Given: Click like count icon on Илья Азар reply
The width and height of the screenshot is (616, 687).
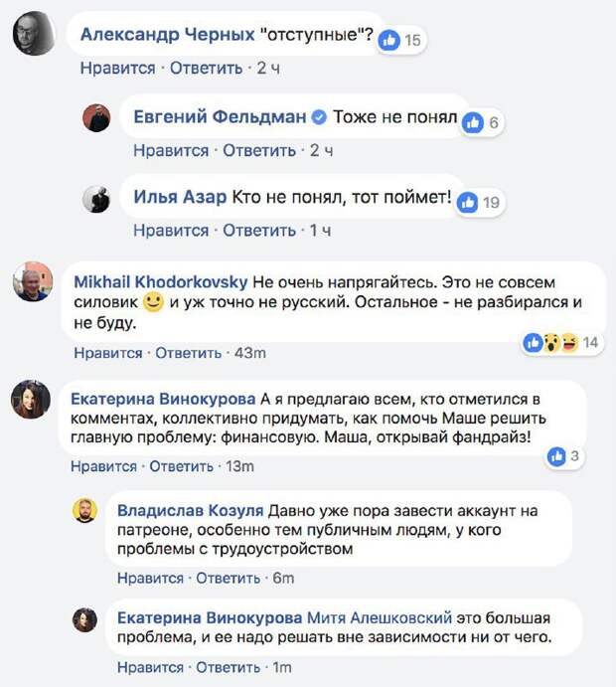Looking at the screenshot, I should pos(468,203).
